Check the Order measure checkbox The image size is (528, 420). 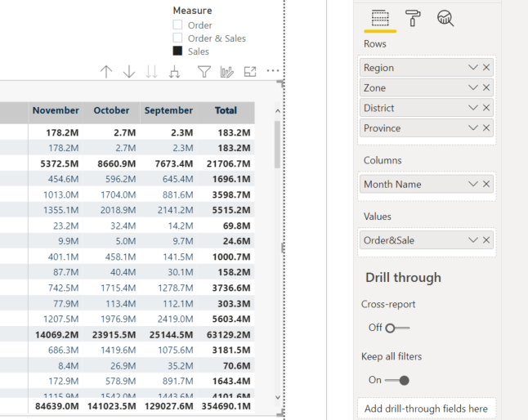coord(177,25)
